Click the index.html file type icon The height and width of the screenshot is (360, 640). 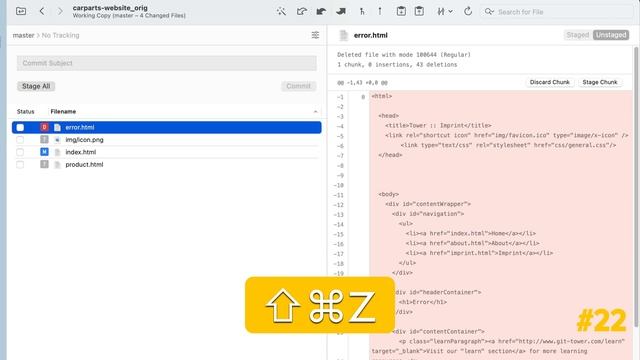57,152
